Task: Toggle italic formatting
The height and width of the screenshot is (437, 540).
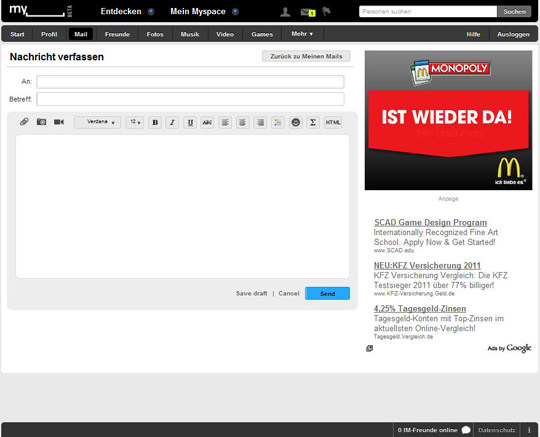Action: click(172, 122)
